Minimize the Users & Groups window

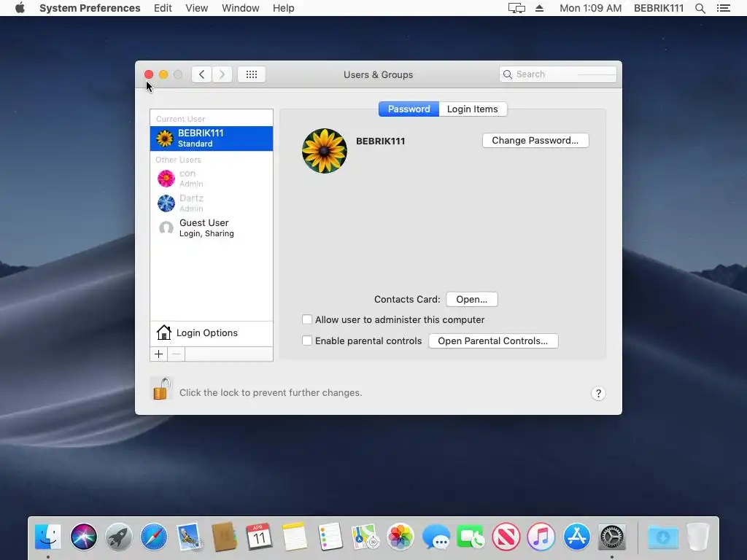coord(163,74)
